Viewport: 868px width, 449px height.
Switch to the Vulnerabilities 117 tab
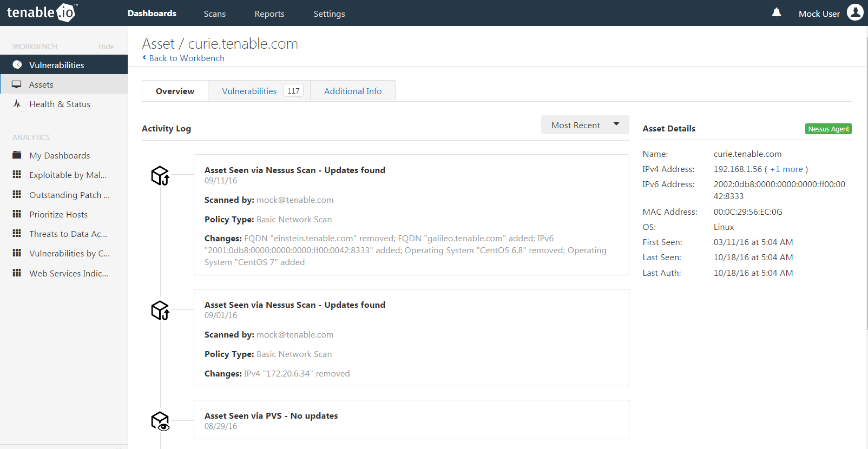[259, 91]
